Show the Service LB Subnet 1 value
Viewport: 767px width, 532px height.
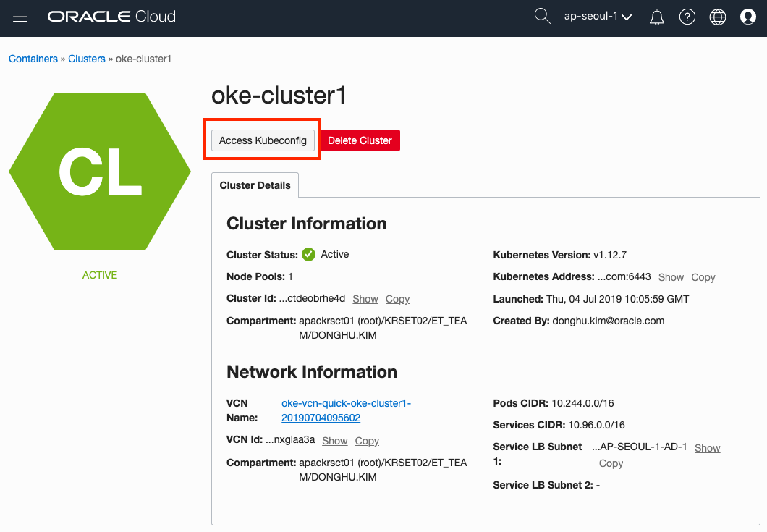708,448
